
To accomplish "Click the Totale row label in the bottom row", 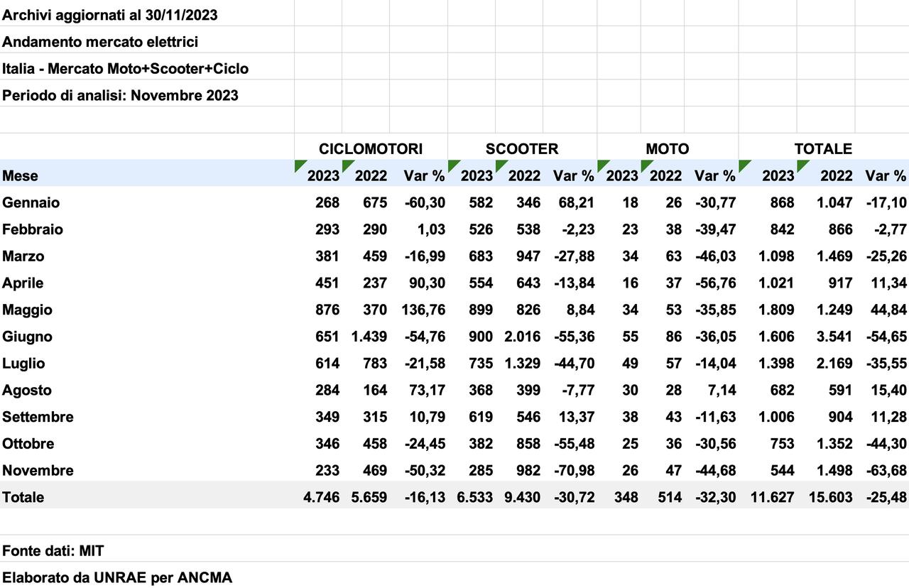I will [23, 498].
